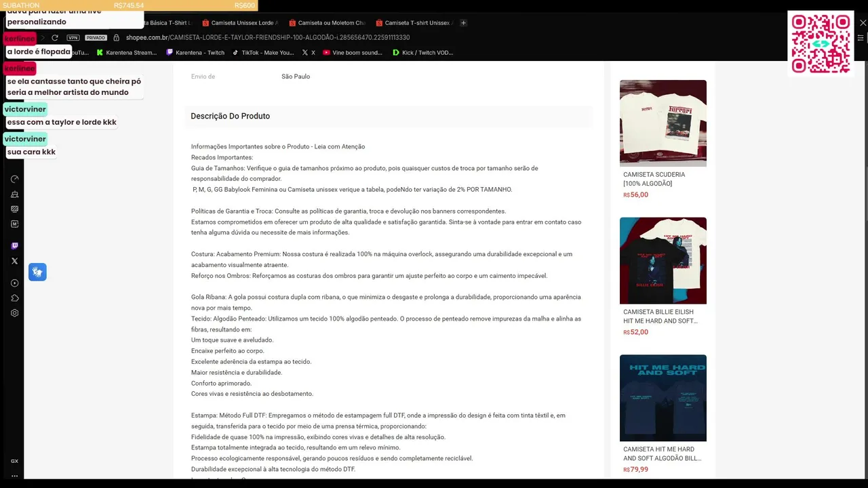The width and height of the screenshot is (868, 488).
Task: Click the Shopee URL address field
Action: click(268, 38)
